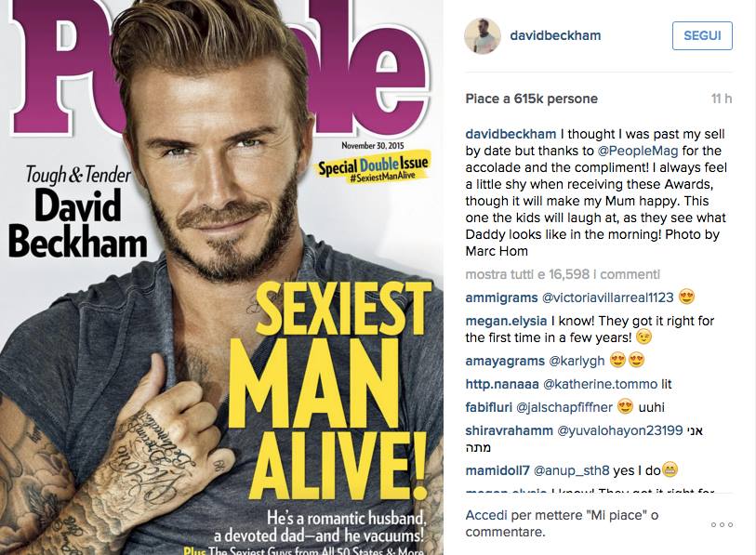
Task: Open http.nanaaa commenter profile
Action: pyautogui.click(x=502, y=384)
